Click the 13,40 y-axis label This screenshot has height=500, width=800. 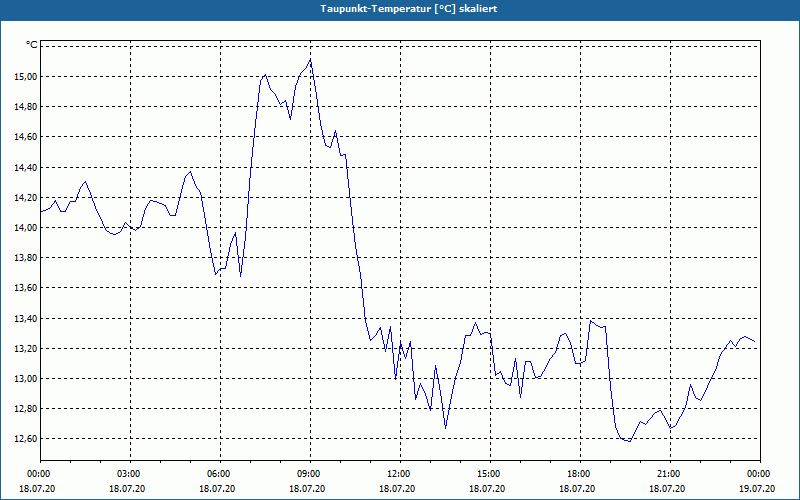tap(27, 318)
